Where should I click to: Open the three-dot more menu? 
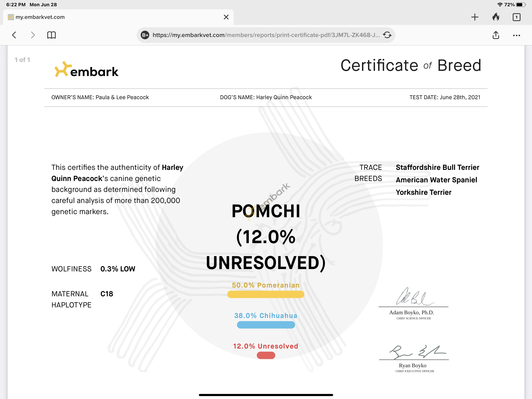click(516, 35)
